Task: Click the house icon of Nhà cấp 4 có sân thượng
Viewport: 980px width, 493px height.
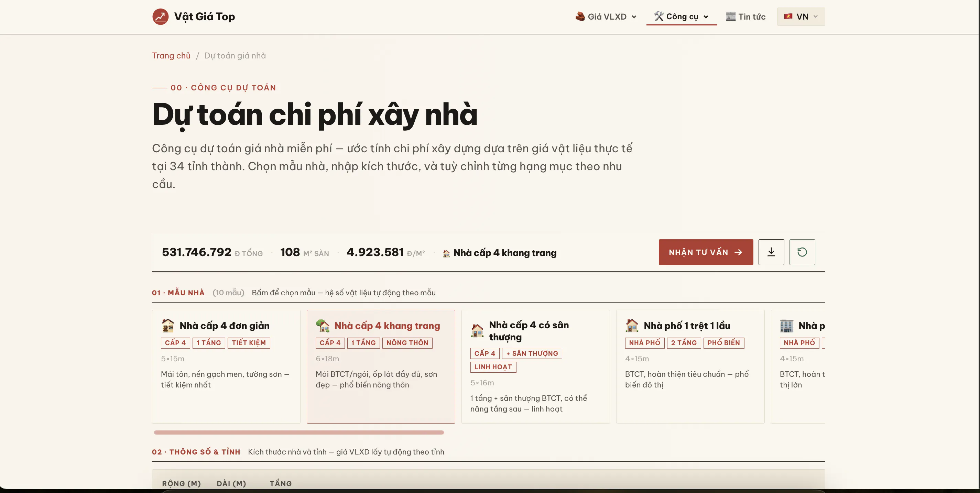Action: (477, 331)
